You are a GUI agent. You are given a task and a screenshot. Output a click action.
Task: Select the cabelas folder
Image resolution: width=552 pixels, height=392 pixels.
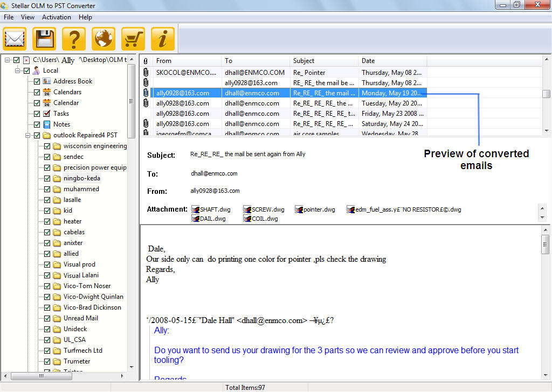(x=74, y=232)
